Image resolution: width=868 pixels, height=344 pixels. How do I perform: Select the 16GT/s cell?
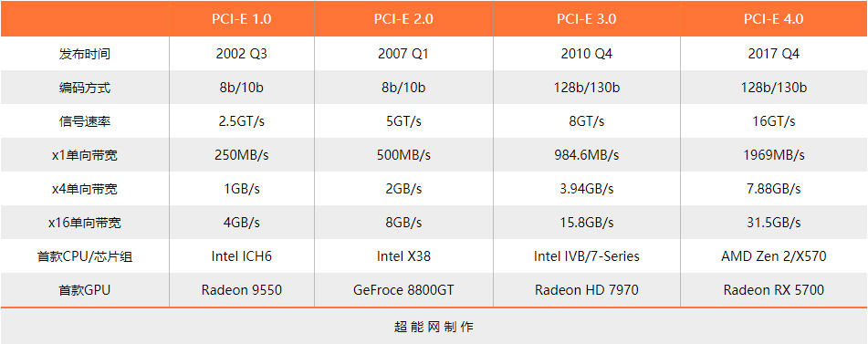tap(774, 121)
